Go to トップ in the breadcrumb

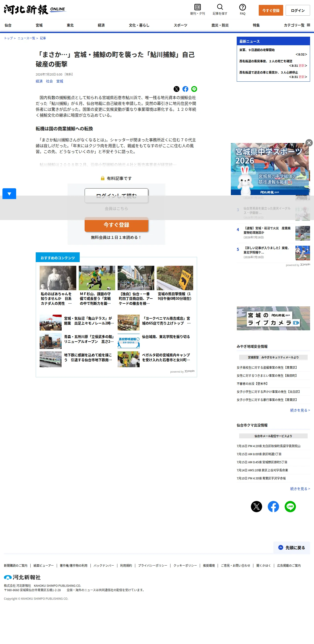[8, 38]
